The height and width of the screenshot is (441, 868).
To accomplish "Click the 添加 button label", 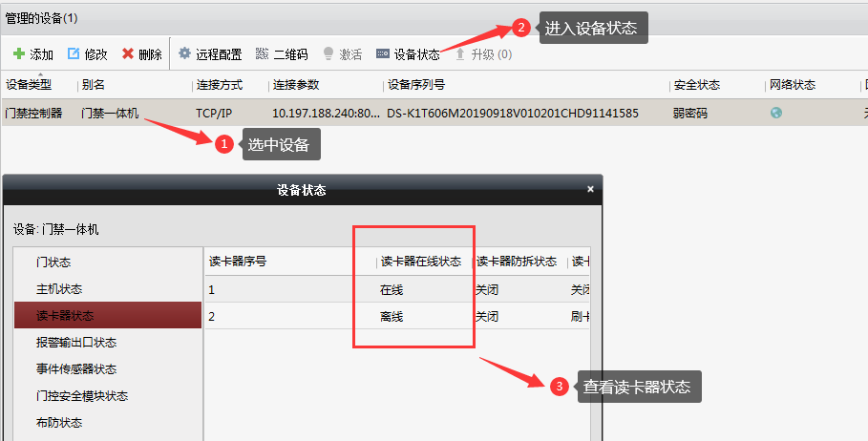I will pyautogui.click(x=41, y=54).
